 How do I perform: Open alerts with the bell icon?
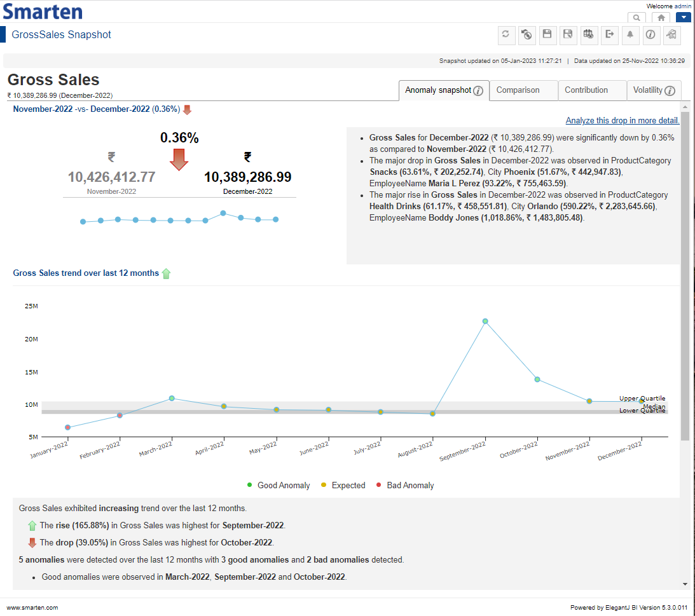pos(630,34)
